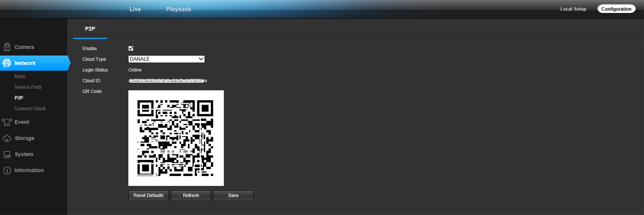Viewport: 644px width, 215px height.
Task: Click the Camera icon in sidebar
Action: pos(7,47)
